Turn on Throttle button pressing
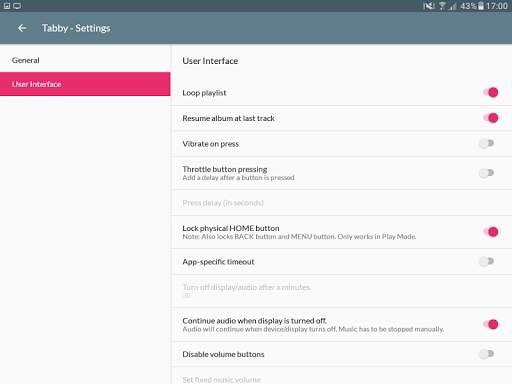Viewport: 512px width, 384px height. pos(486,173)
